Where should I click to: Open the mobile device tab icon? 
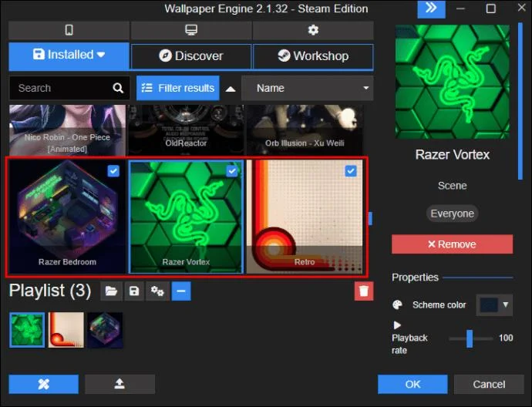(x=69, y=30)
